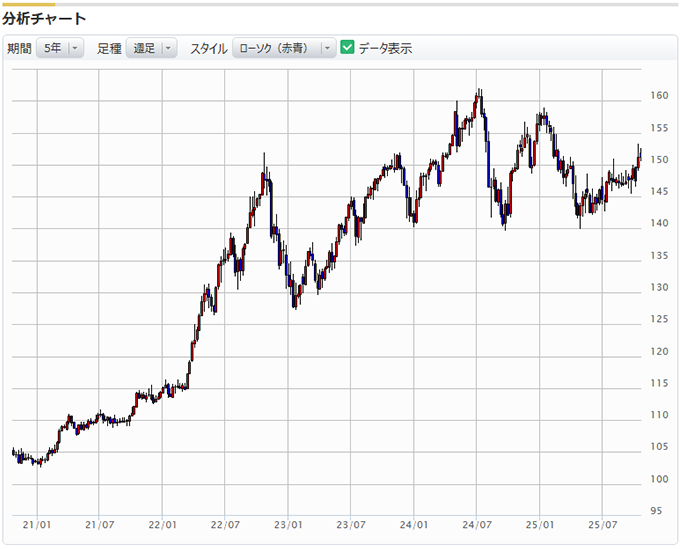
Task: Open the 足種 dropdown showing 週足
Action: pos(151,48)
